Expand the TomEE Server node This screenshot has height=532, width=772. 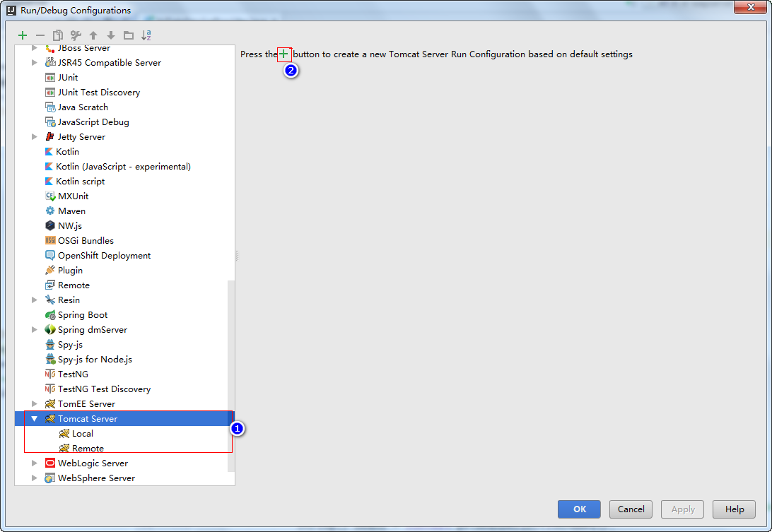click(34, 404)
